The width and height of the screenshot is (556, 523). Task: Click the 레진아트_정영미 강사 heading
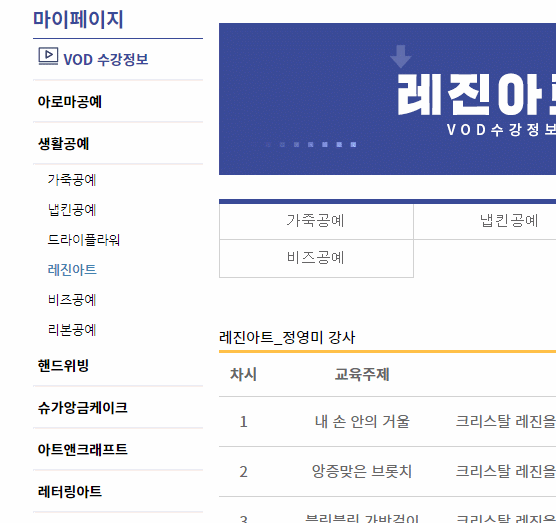pos(287,338)
